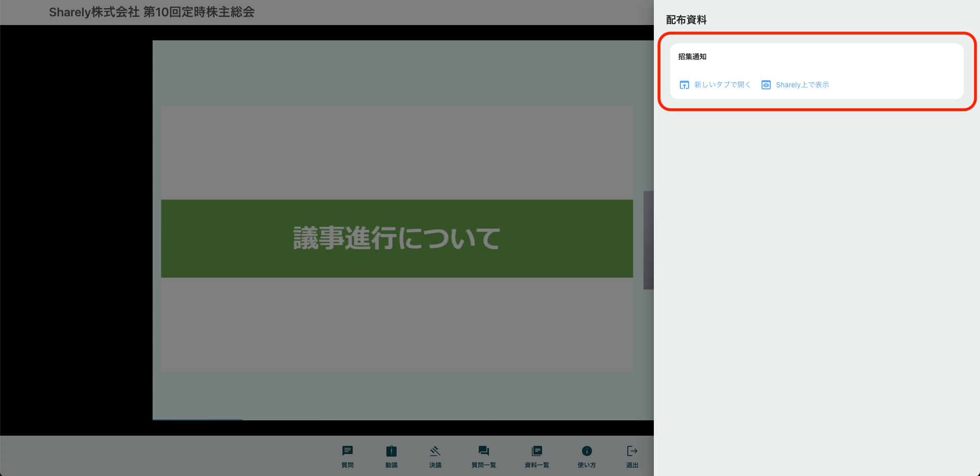
Task: Click the 質問一覧 text label in toolbar
Action: (x=483, y=465)
